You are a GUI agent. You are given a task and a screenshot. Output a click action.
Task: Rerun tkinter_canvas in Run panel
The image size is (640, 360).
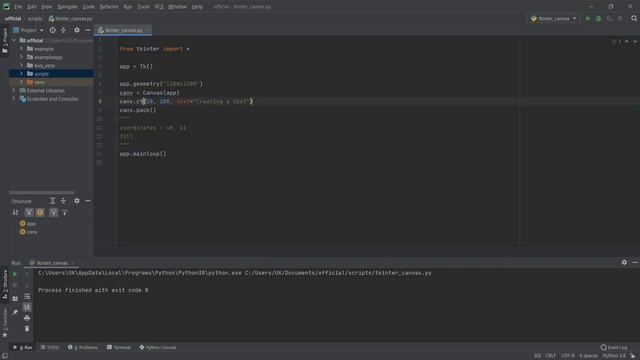click(15, 274)
